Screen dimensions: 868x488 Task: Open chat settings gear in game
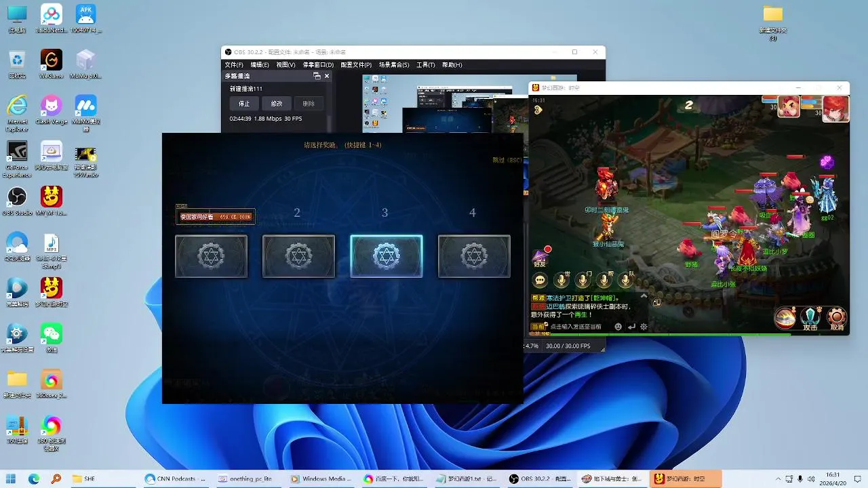coord(644,327)
